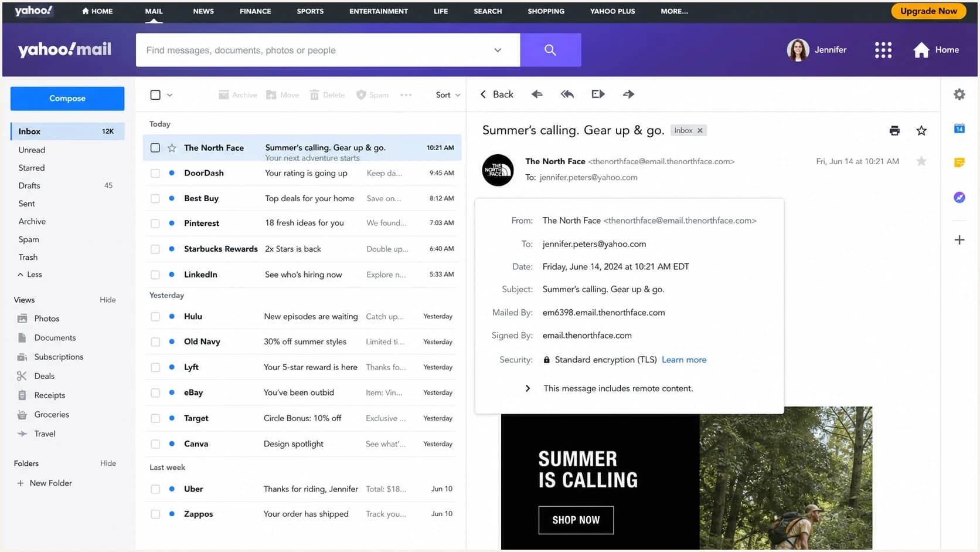Tick the LinkedIn message checkbox

[x=155, y=275]
